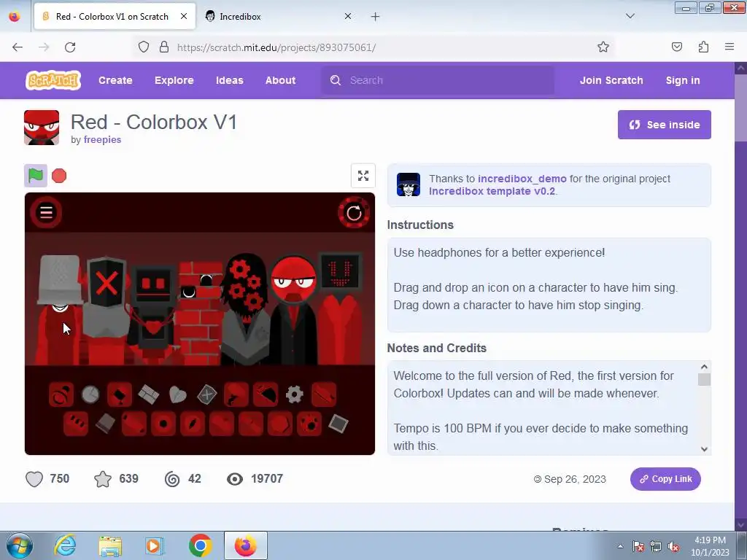Go back to the previous page
Screen dimensions: 747x560
(18, 47)
